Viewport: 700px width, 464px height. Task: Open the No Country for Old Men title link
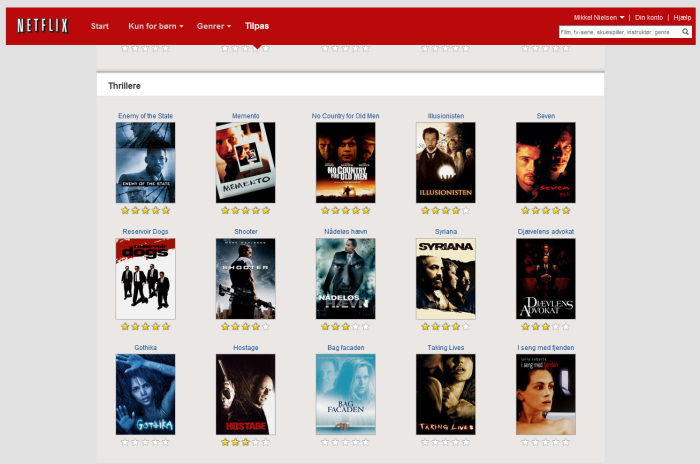point(346,116)
